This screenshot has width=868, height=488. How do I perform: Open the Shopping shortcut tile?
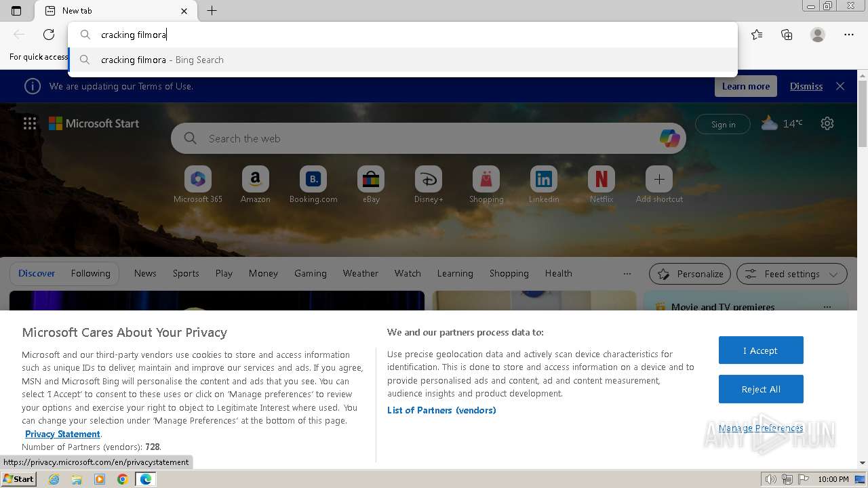tap(486, 184)
